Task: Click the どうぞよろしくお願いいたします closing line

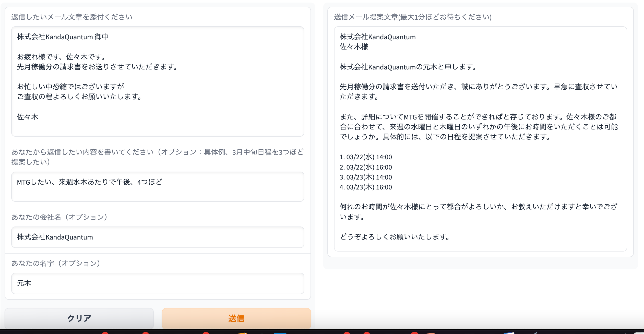Action: point(395,237)
